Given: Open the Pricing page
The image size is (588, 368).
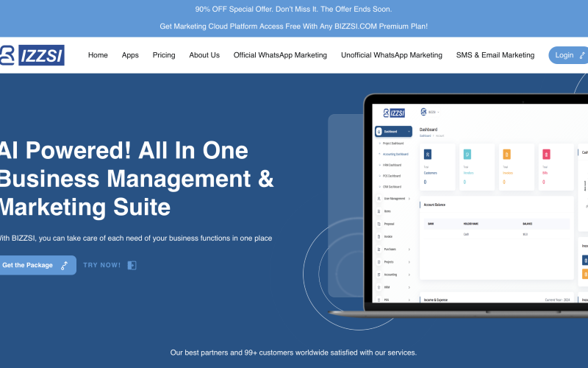Looking at the screenshot, I should (x=164, y=55).
